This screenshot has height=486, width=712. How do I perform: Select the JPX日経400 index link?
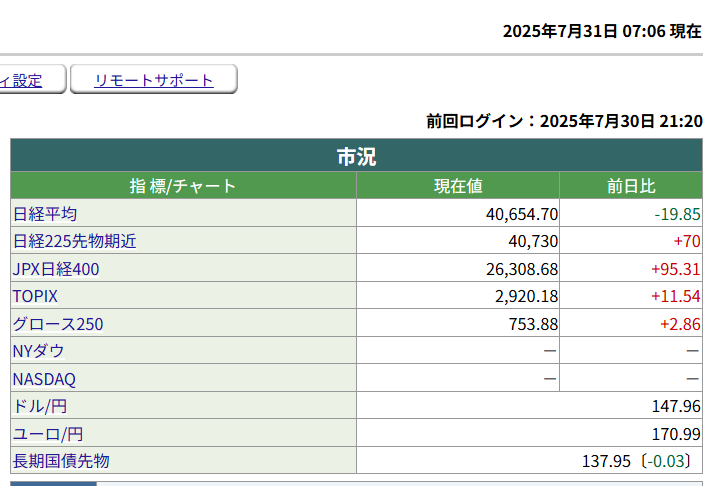56,269
